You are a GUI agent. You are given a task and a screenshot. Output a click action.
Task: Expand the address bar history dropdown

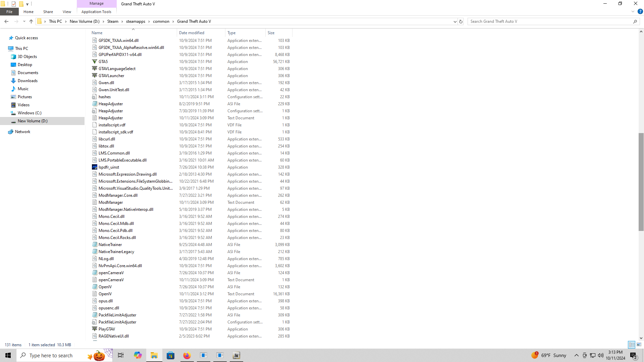(455, 21)
